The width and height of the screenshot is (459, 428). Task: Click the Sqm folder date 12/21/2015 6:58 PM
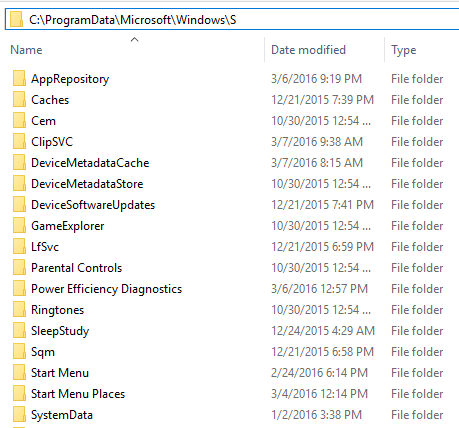pos(322,352)
